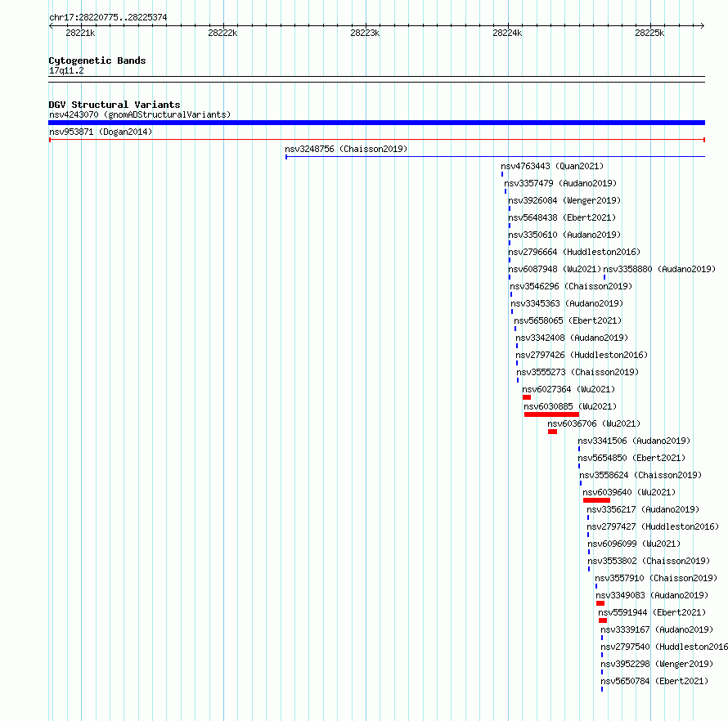
Task: Click the nsv3349083 (Audano2019) label
Action: click(x=652, y=595)
